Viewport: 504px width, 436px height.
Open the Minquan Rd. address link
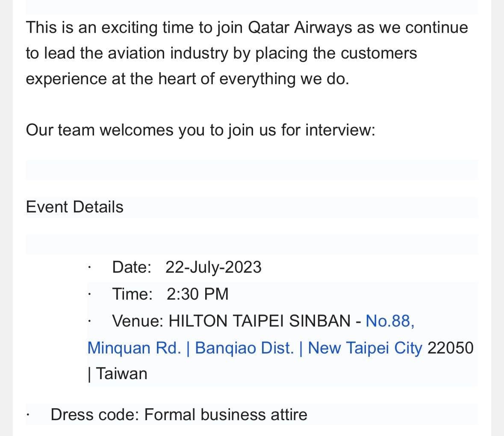pyautogui.click(x=134, y=348)
